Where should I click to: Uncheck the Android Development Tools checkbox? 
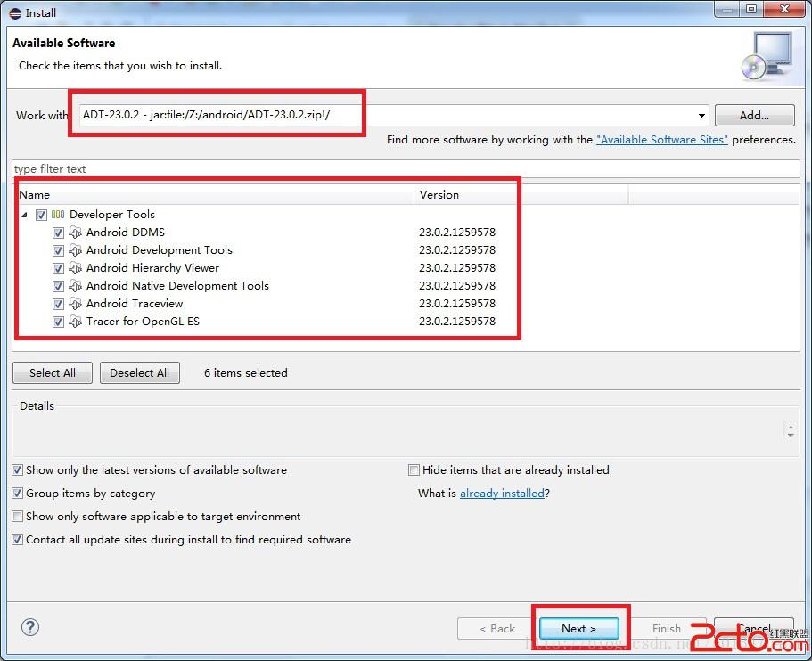[x=58, y=250]
